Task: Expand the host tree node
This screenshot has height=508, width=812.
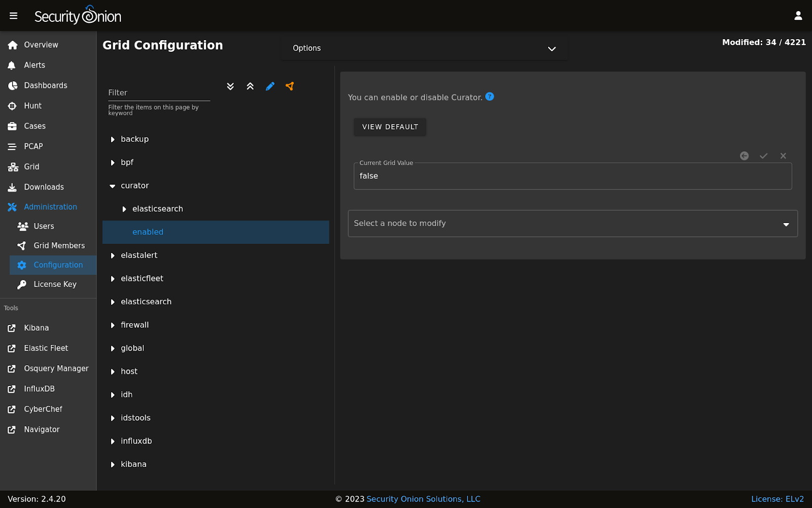Action: coord(113,371)
